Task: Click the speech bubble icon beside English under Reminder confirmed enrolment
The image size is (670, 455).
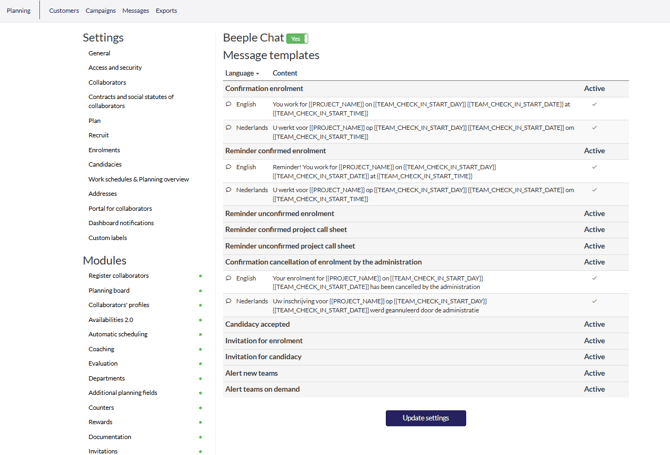Action: pos(229,167)
